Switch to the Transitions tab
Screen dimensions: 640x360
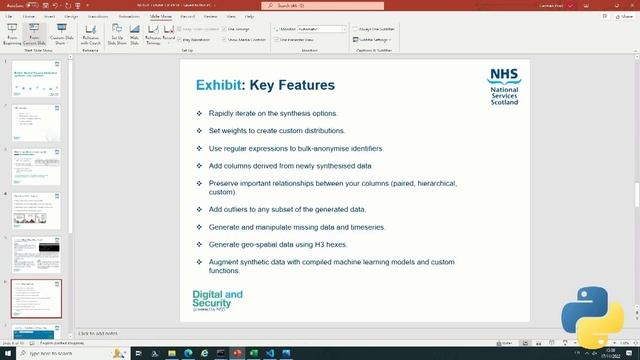[98, 16]
